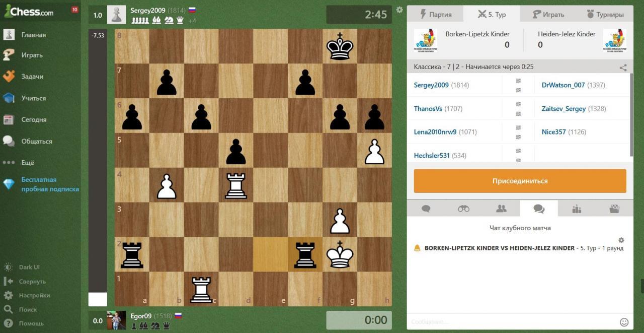
Task: Collapse the sidebar with Свернуть
Action: pyautogui.click(x=32, y=281)
